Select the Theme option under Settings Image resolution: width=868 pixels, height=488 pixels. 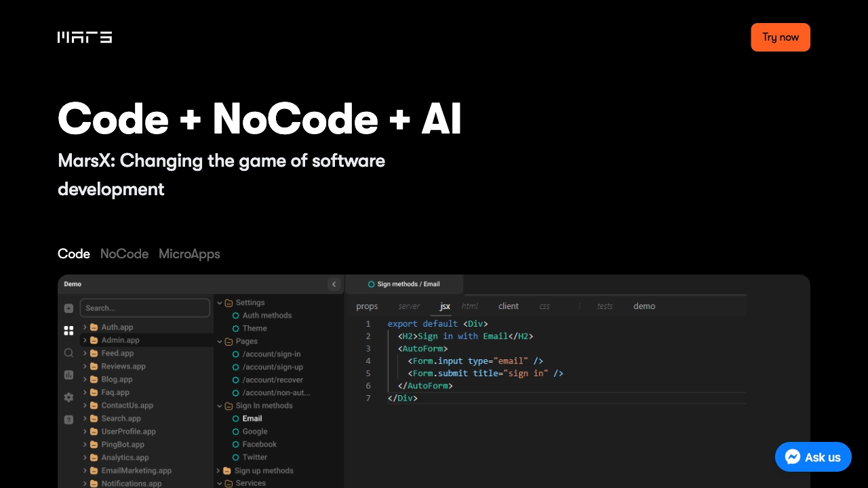pos(254,328)
